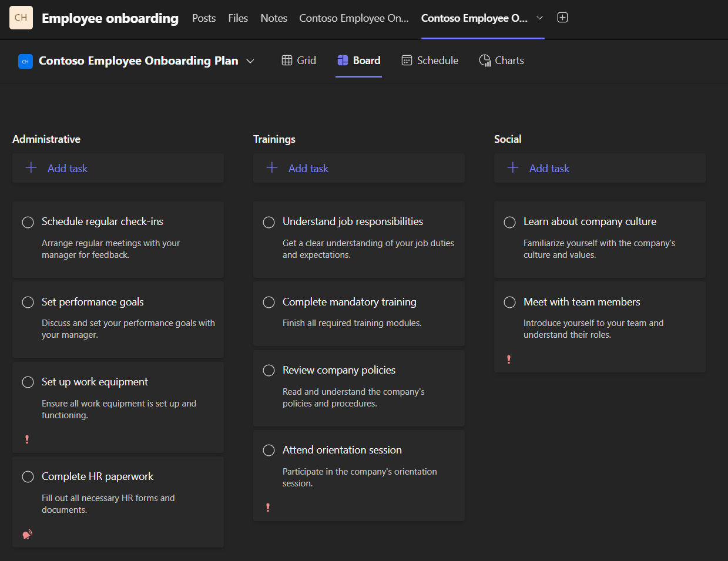
Task: Open the "Review company policies" task
Action: [359, 388]
